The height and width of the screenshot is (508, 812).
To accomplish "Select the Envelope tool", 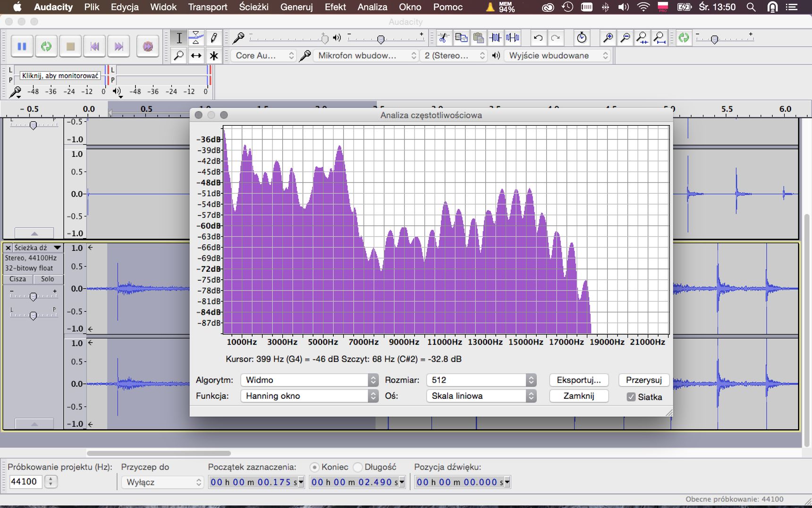I will tap(196, 38).
